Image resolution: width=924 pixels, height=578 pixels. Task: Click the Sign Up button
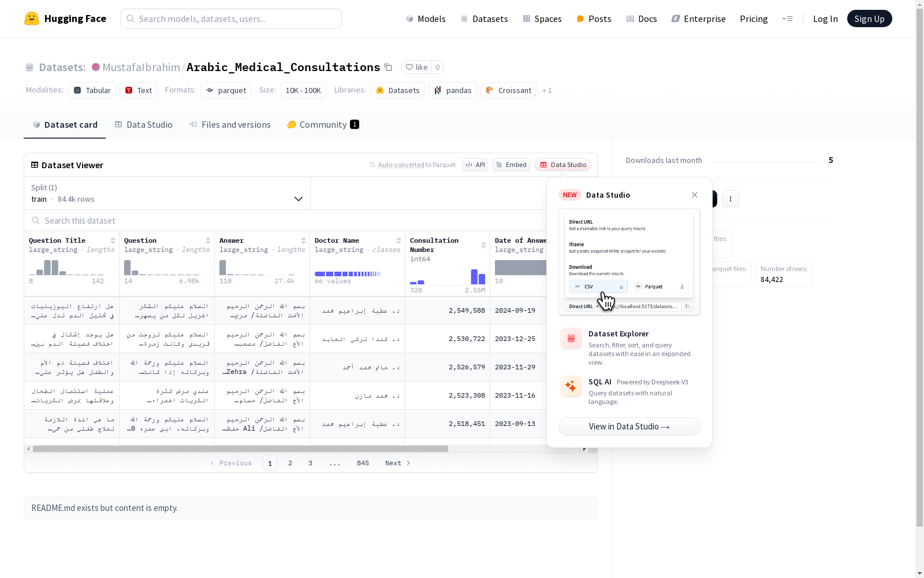coord(869,18)
